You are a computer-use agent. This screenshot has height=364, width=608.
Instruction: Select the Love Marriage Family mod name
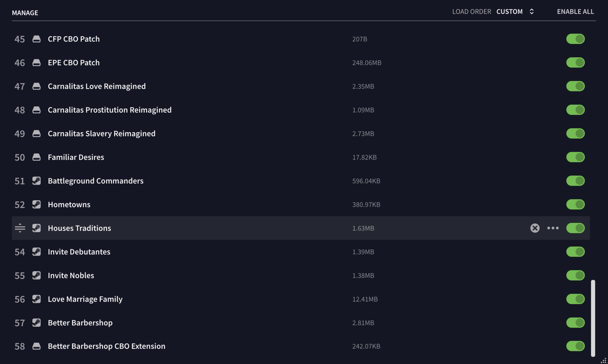[x=85, y=299]
